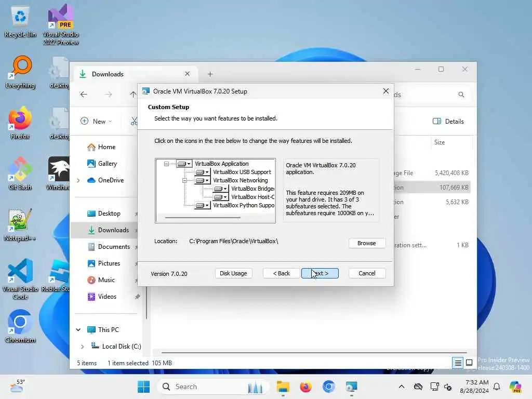
Task: Open notifications bell in system tray
Action: [x=497, y=387]
